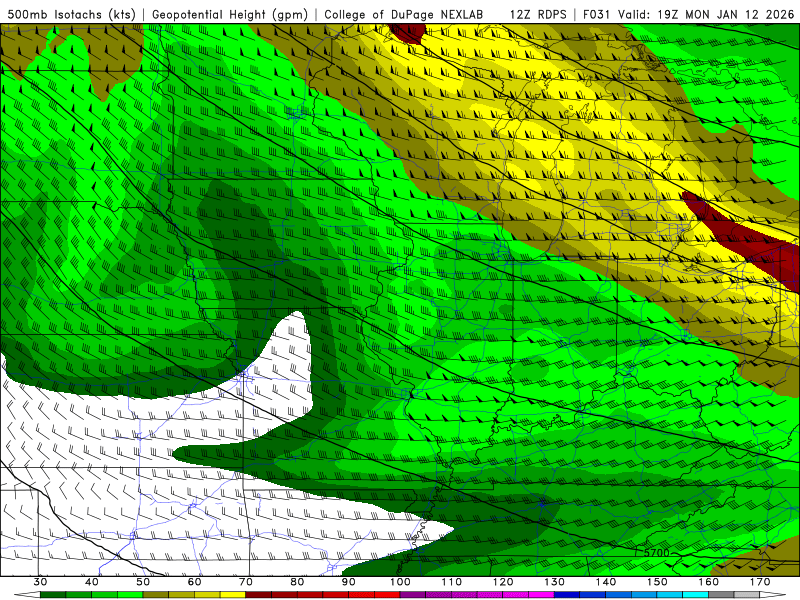This screenshot has width=800, height=600.
Task: Click the '500mb Isotachs (kts)' title text
Action: (71, 14)
